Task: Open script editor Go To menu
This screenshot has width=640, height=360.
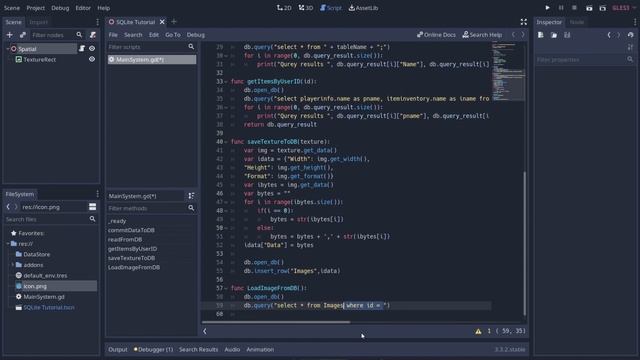Action: point(173,35)
